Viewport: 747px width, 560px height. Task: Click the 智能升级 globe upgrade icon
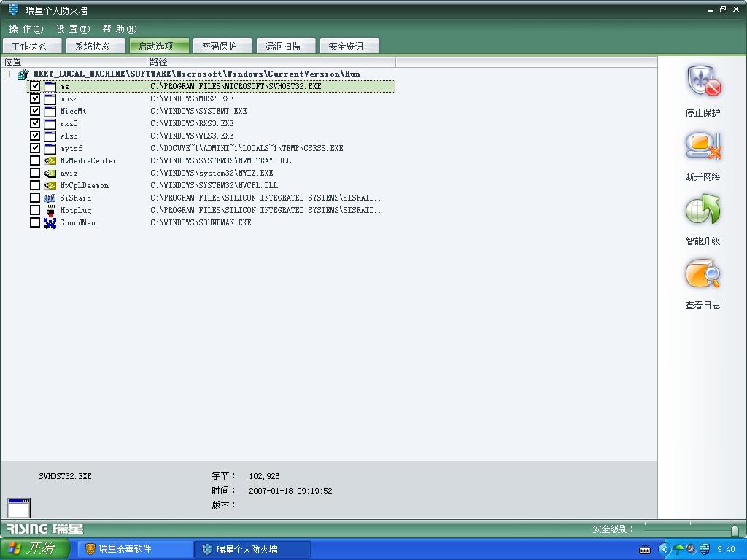(703, 209)
